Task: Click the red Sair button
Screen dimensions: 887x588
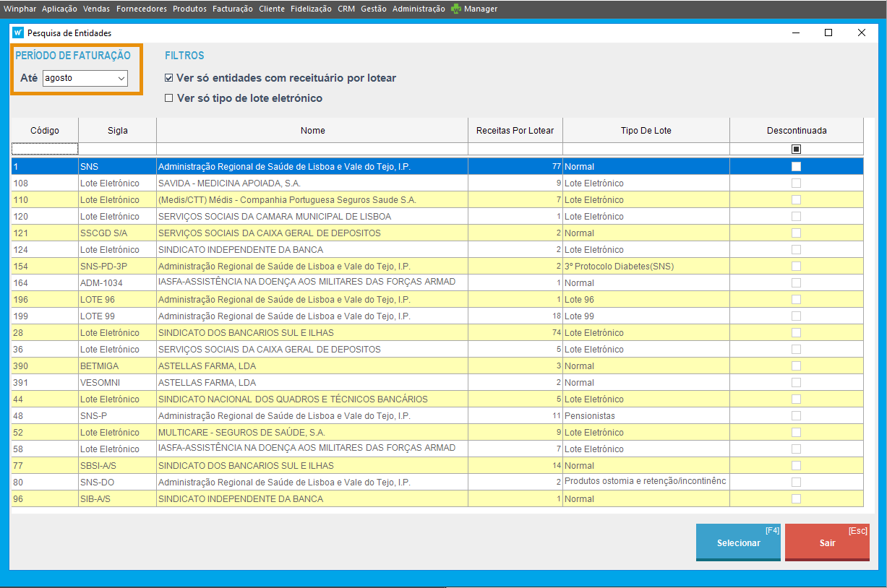Action: [x=827, y=542]
